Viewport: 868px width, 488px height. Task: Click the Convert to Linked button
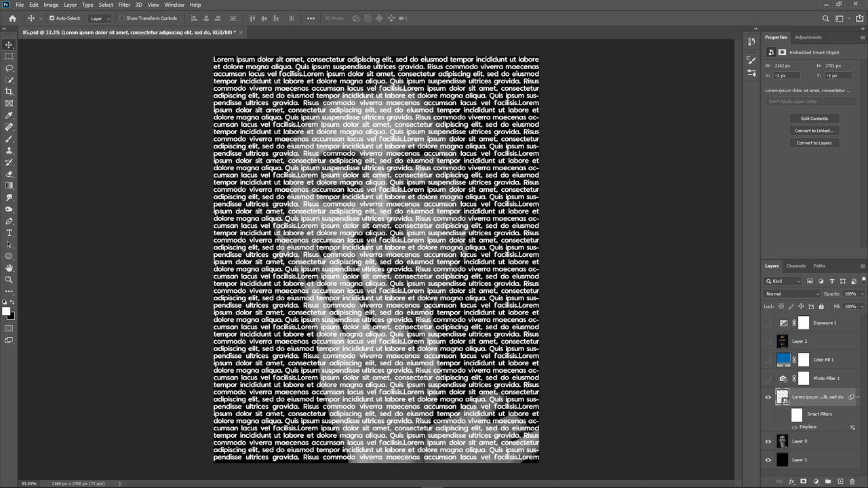pos(814,131)
